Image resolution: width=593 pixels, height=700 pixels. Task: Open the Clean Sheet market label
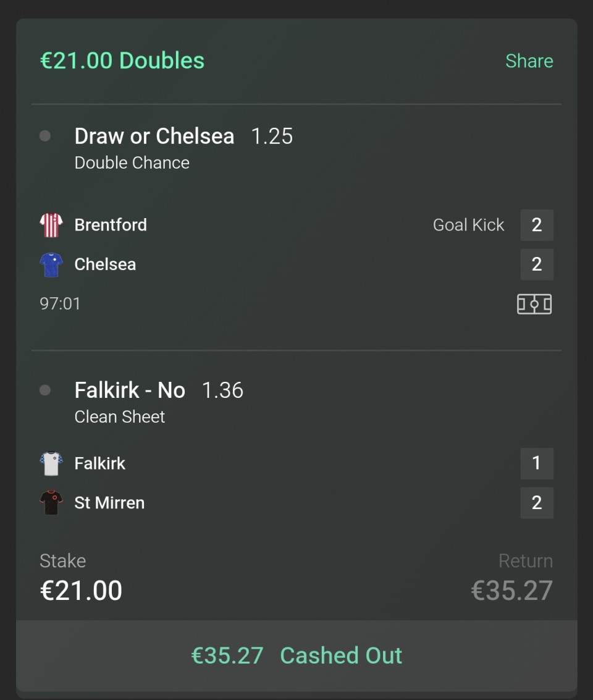[120, 416]
